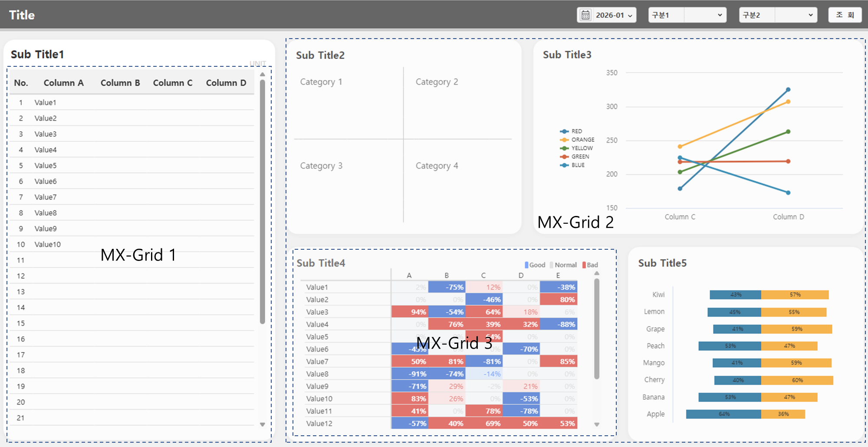Toggle the Normal legend marker
Image resolution: width=868 pixels, height=447 pixels.
[552, 265]
